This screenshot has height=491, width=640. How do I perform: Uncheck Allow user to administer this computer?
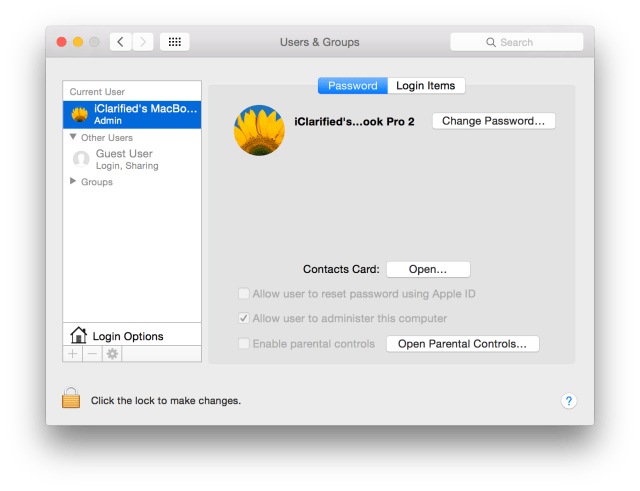pos(243,319)
